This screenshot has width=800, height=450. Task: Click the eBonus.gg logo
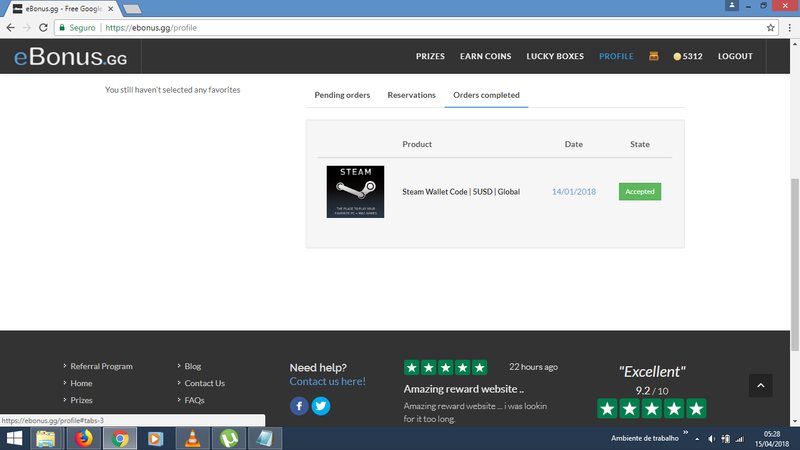click(x=70, y=57)
